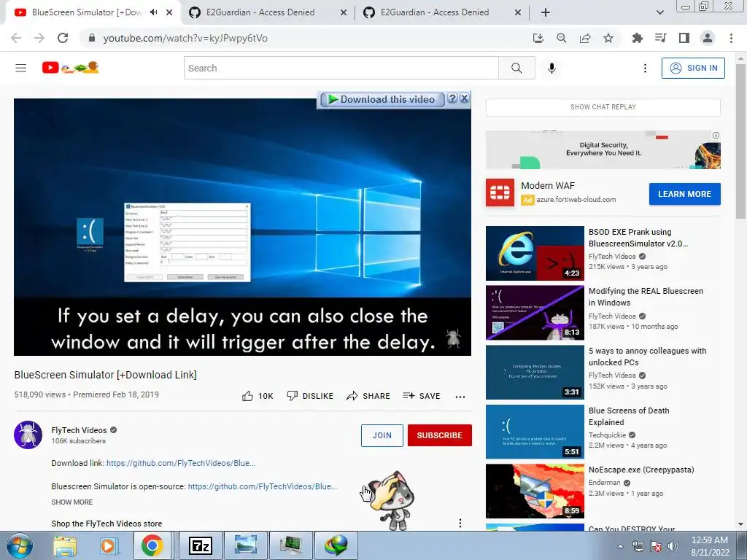This screenshot has width=747, height=560.
Task: Click the share page icon in address bar
Action: click(585, 38)
